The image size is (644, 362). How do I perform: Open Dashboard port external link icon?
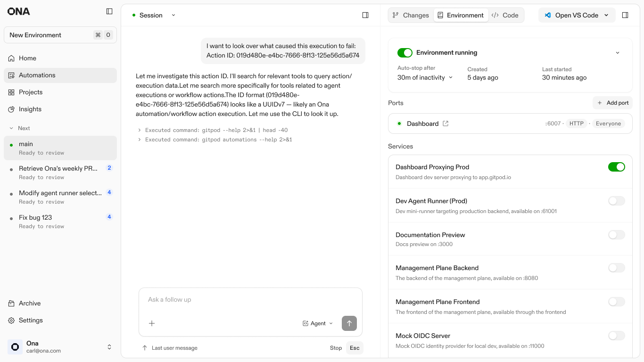[x=446, y=123]
